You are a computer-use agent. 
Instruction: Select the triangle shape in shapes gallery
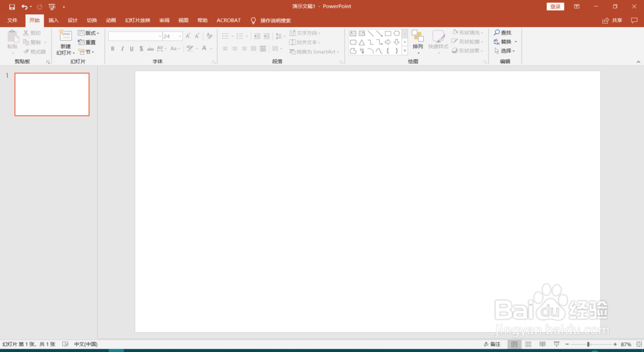pos(361,42)
